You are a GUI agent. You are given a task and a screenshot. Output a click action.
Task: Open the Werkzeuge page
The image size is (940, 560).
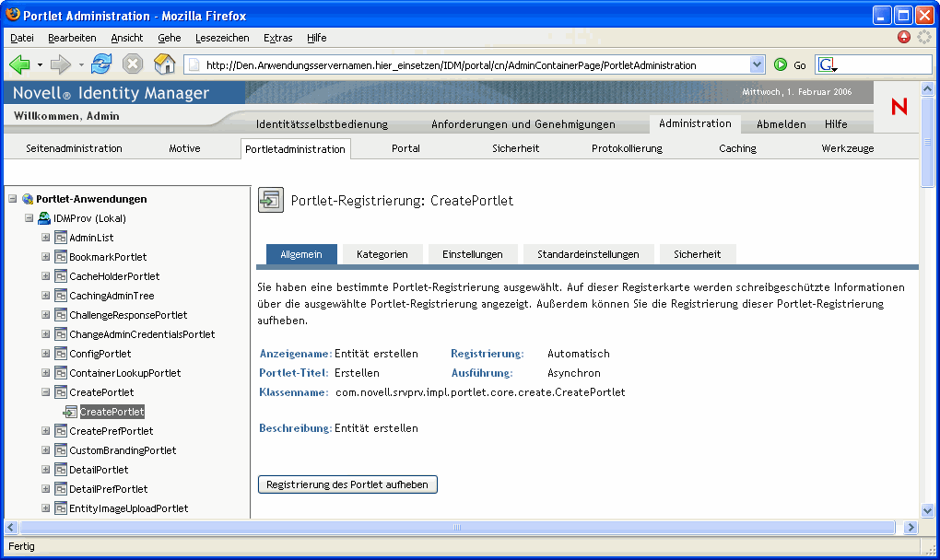[848, 148]
